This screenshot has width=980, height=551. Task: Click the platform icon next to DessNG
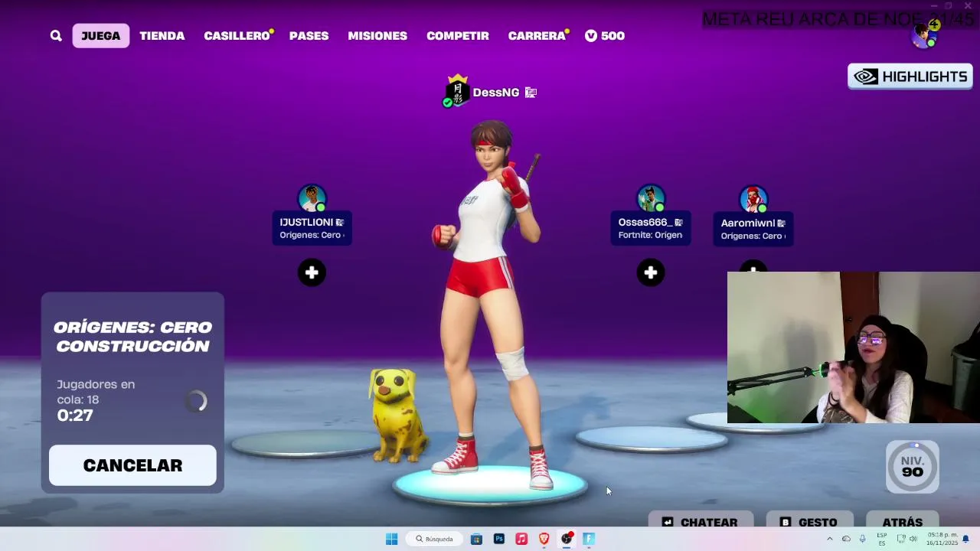coord(531,93)
